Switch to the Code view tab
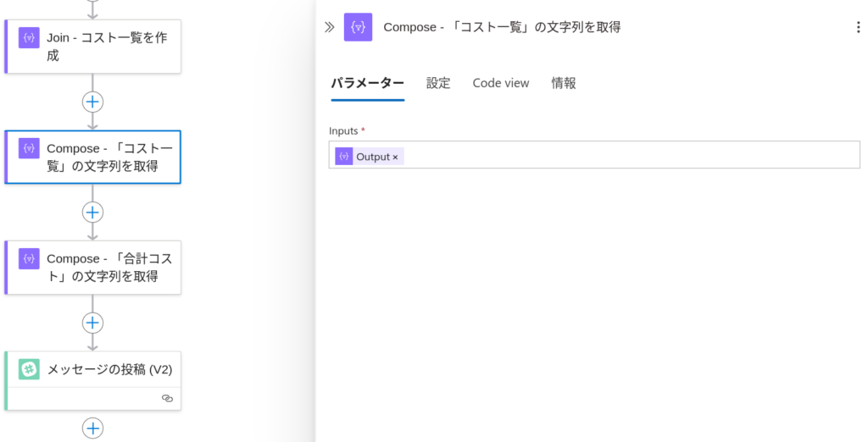 click(x=501, y=83)
